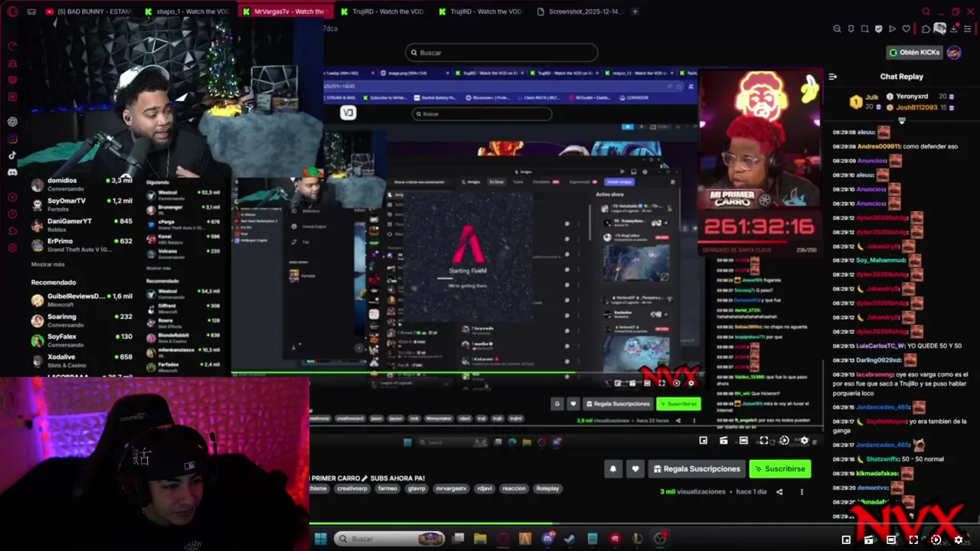This screenshot has width=980, height=551.
Task: Open domidios channel in streamed sidebar
Action: pyautogui.click(x=83, y=184)
